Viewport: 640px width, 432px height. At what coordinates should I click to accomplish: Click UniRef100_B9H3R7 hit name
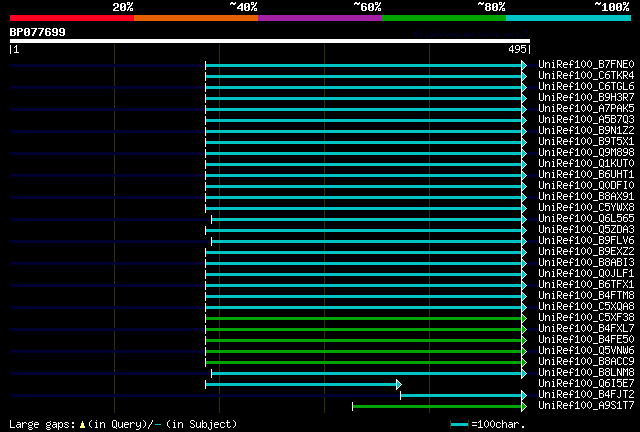tap(586, 98)
